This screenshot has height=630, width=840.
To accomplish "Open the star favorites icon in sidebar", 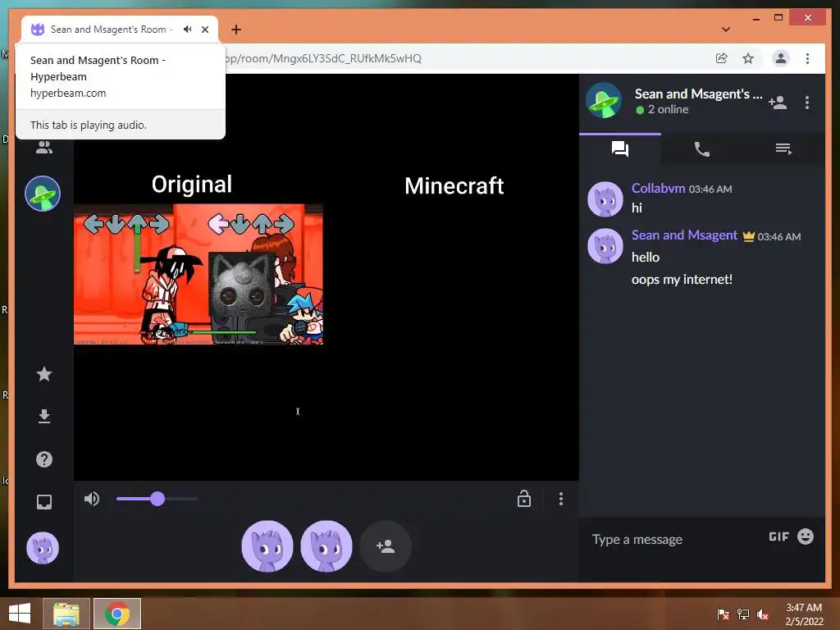I will (44, 374).
